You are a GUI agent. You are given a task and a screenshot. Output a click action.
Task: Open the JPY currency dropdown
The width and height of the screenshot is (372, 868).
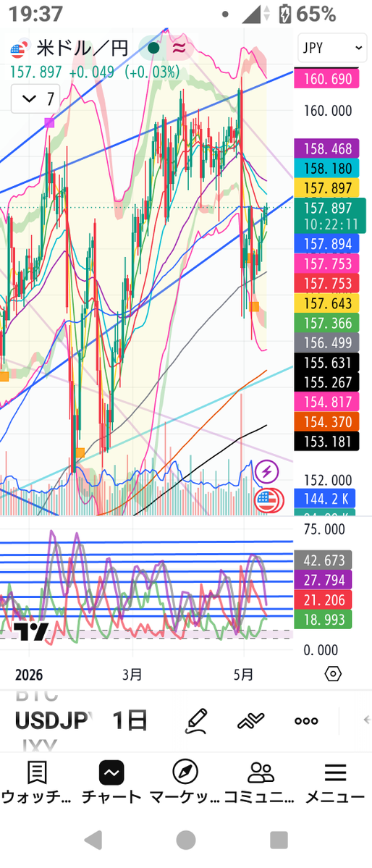click(x=332, y=49)
